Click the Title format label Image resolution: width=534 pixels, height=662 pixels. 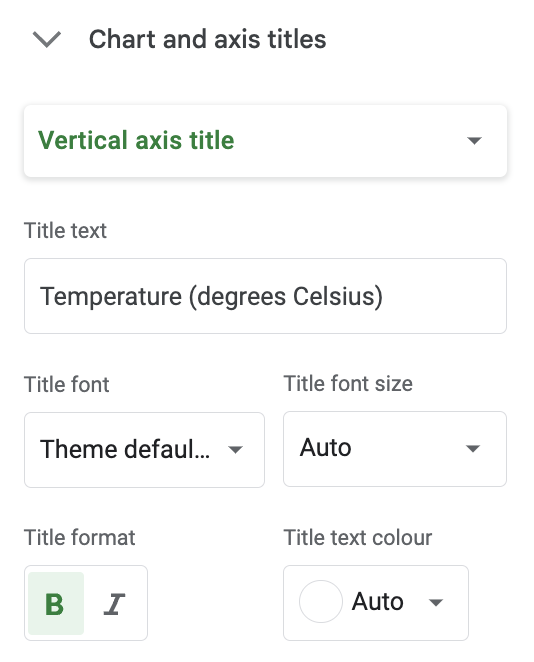(80, 538)
